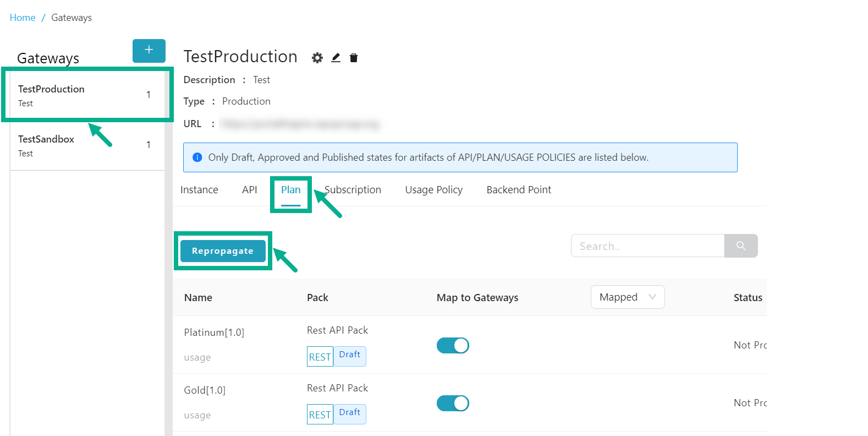The image size is (868, 436).
Task: Add a new gateway with plus button
Action: 149,51
